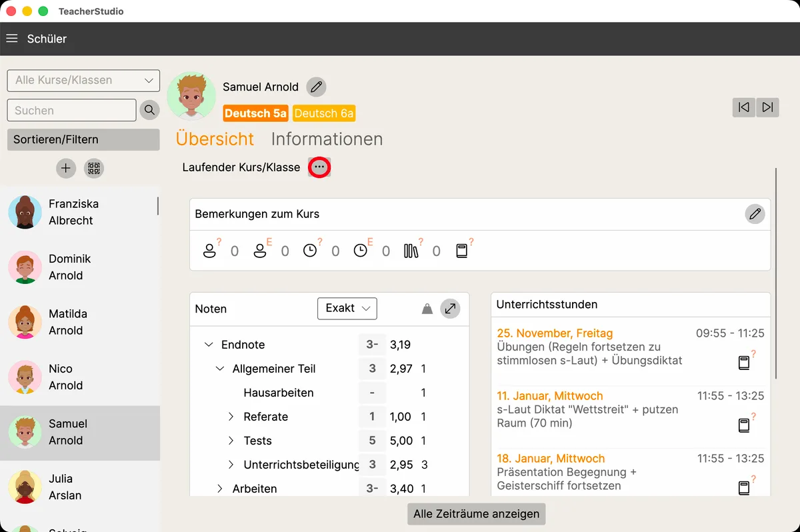Click into the Suchen search field

tap(71, 111)
